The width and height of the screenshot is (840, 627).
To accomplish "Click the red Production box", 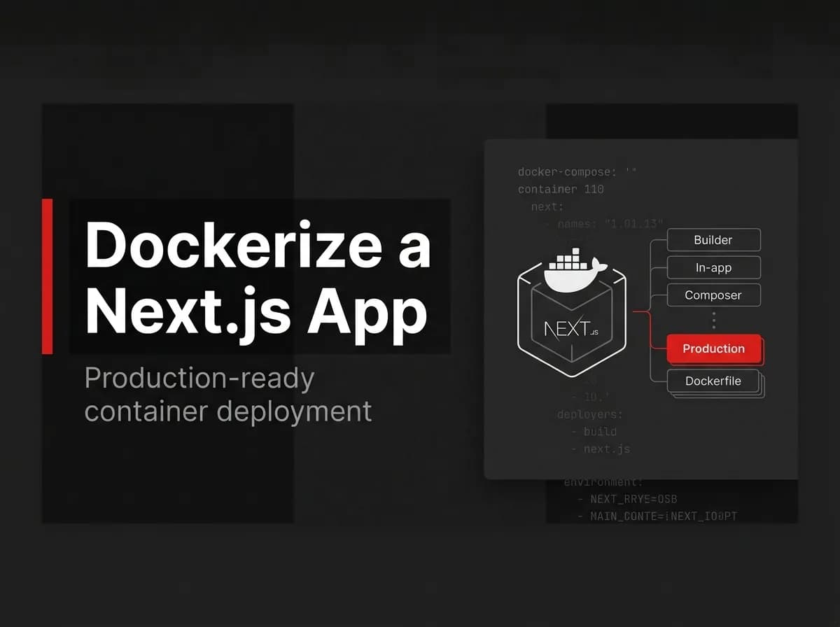I will click(x=713, y=348).
